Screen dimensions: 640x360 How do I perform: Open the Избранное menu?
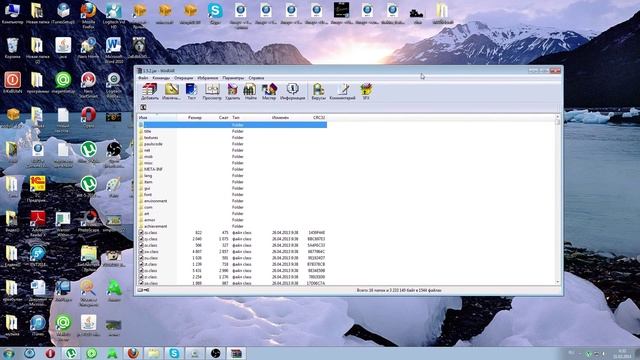208,78
